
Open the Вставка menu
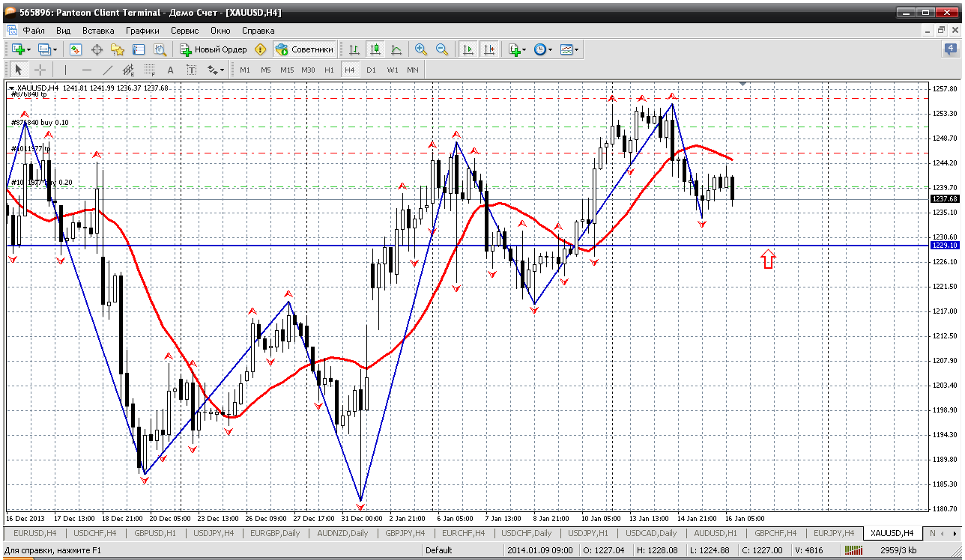tap(98, 31)
